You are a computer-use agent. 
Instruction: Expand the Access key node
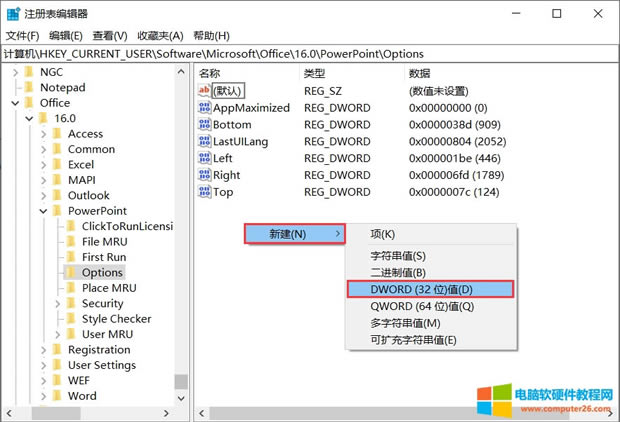(x=43, y=134)
